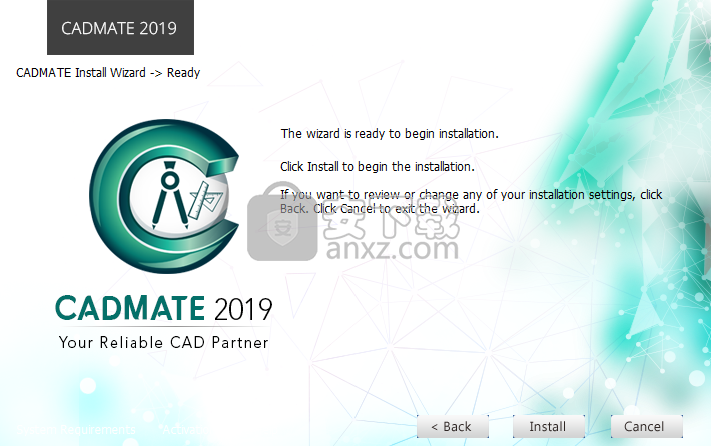711x446 pixels.
Task: Click the word Ready in the breadcrumb
Action: 183,73
